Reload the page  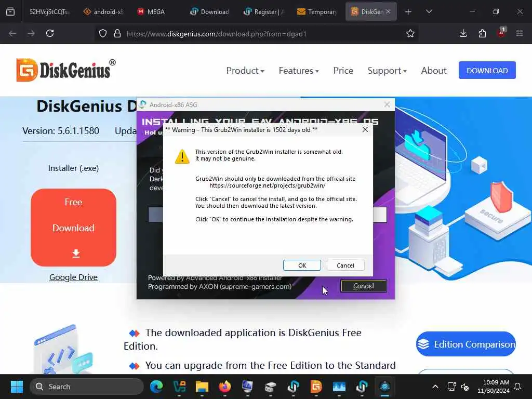(50, 33)
